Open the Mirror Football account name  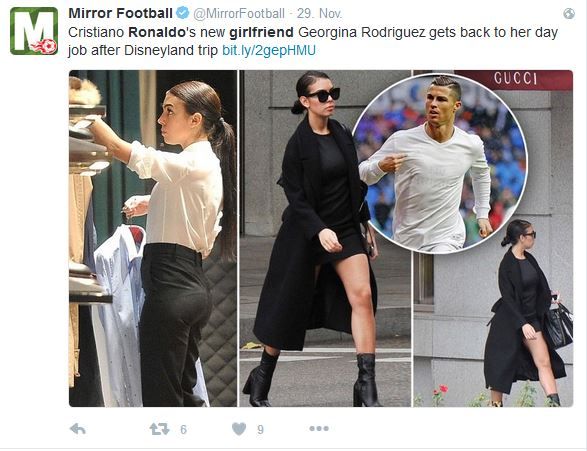pyautogui.click(x=120, y=13)
